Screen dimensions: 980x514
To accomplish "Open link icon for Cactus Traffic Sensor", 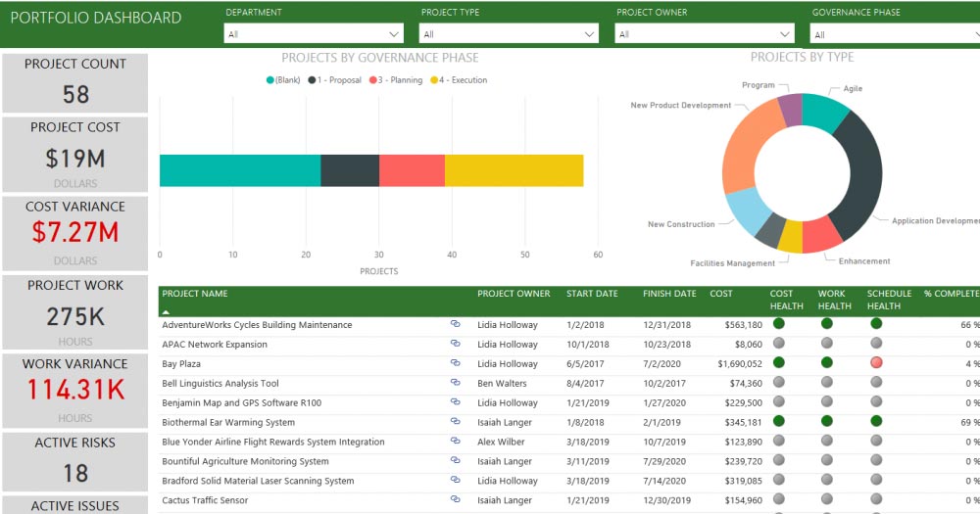I will (455, 499).
